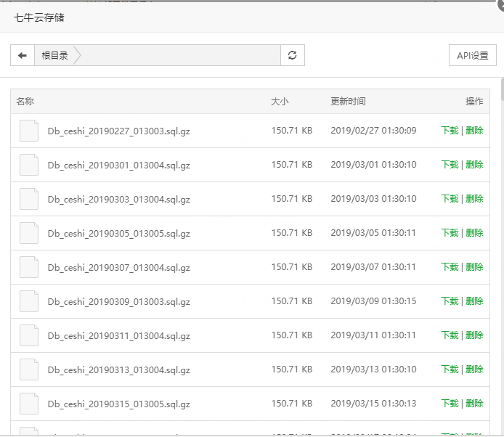Click the path address bar field
Image resolution: width=504 pixels, height=437 pixels.
pos(158,55)
